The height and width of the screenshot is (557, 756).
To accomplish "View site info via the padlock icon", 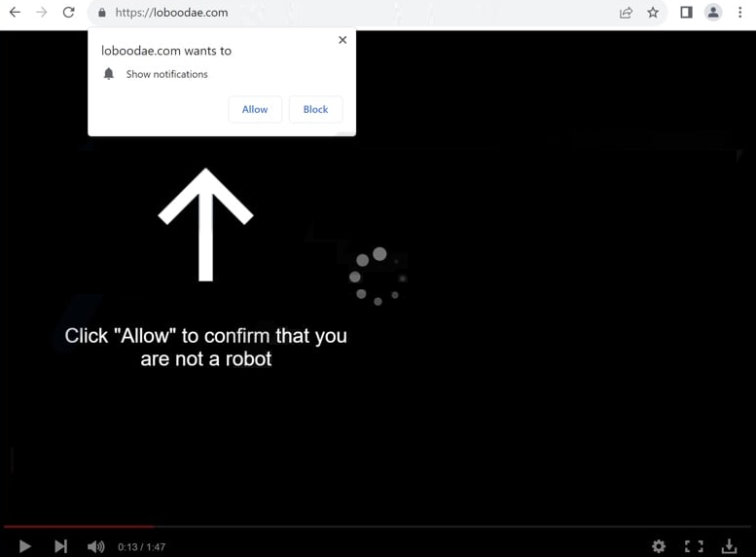I will (102, 13).
